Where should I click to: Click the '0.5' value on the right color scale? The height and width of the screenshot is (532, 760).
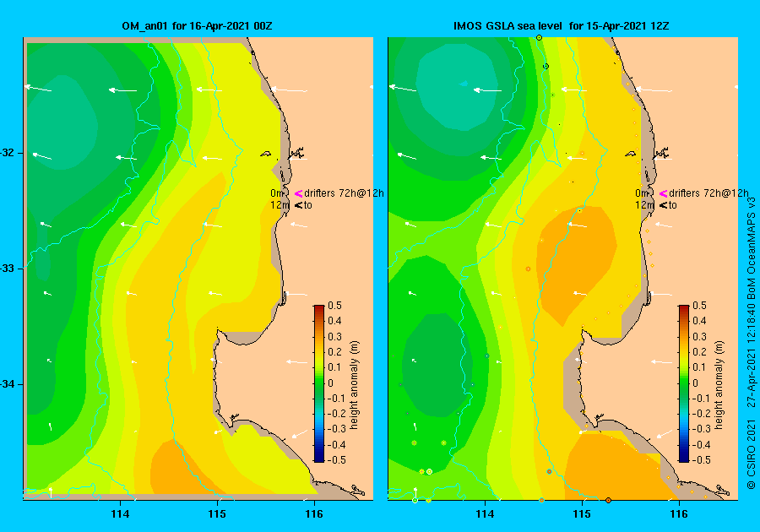[700, 306]
